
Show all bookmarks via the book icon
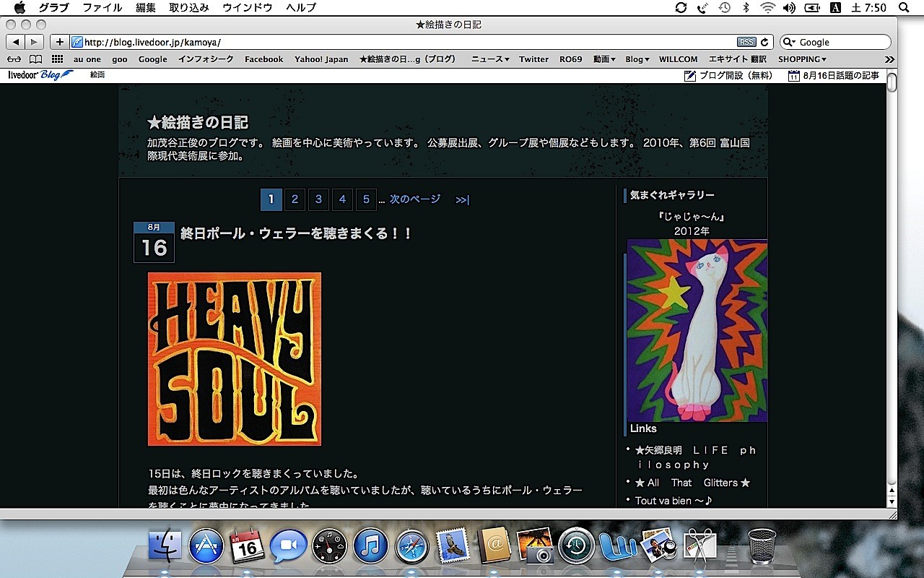(x=35, y=59)
